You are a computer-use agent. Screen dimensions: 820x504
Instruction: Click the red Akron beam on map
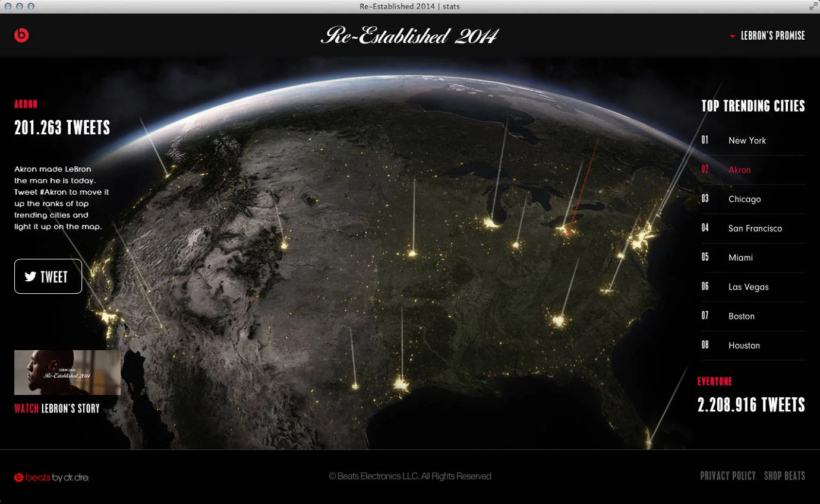(x=582, y=186)
